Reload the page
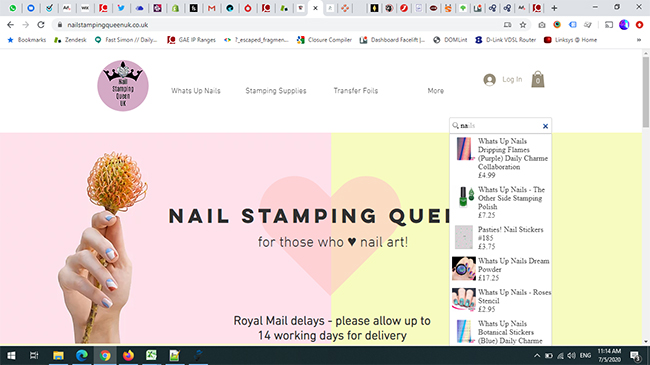650x365 pixels. tap(41, 25)
